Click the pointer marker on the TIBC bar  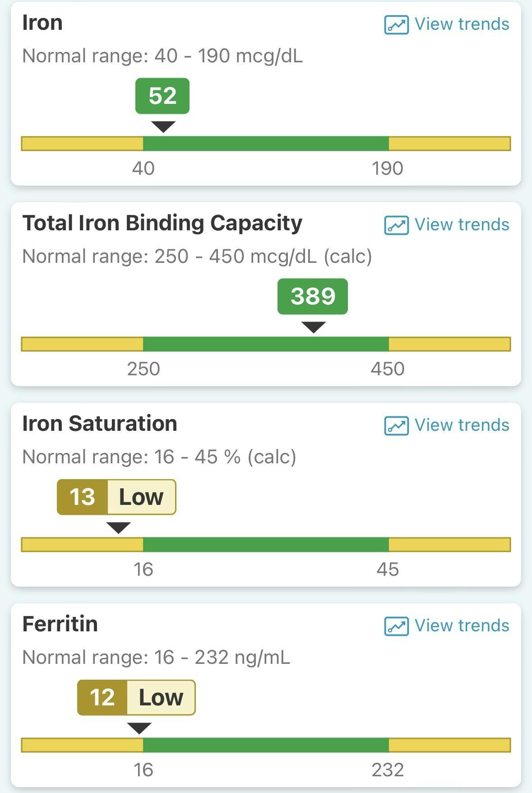(x=314, y=327)
